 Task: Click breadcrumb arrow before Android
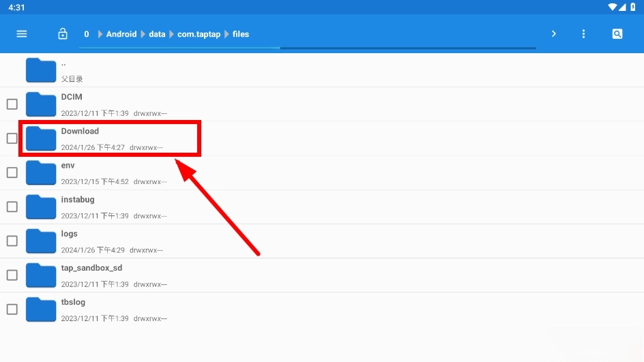point(100,34)
